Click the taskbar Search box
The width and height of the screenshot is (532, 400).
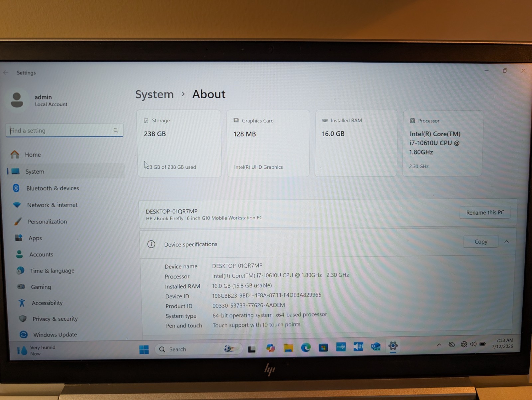198,349
